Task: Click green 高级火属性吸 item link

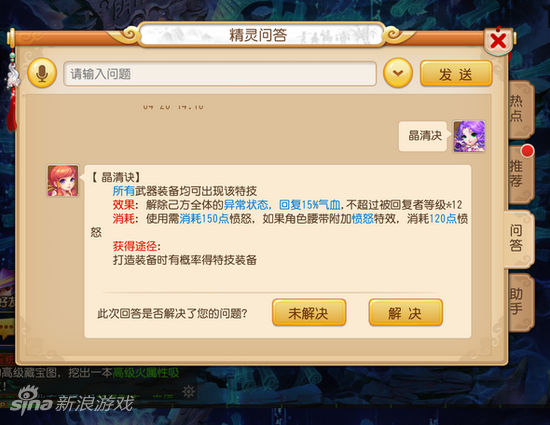Action: tap(146, 373)
